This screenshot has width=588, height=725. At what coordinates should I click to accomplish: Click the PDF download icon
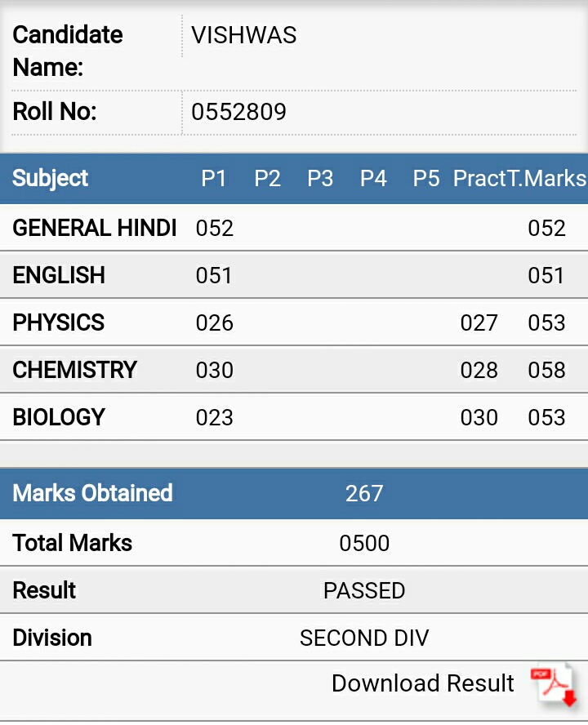(555, 685)
